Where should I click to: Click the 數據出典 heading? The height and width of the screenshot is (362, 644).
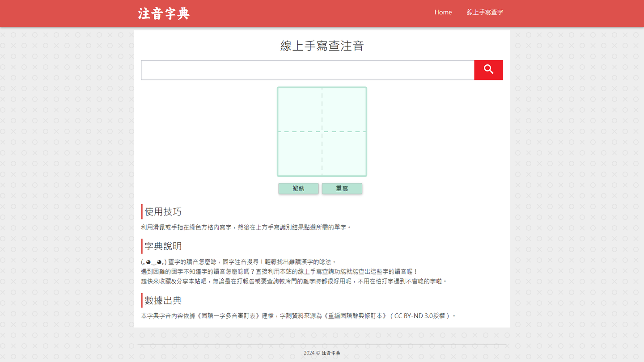pos(163,300)
